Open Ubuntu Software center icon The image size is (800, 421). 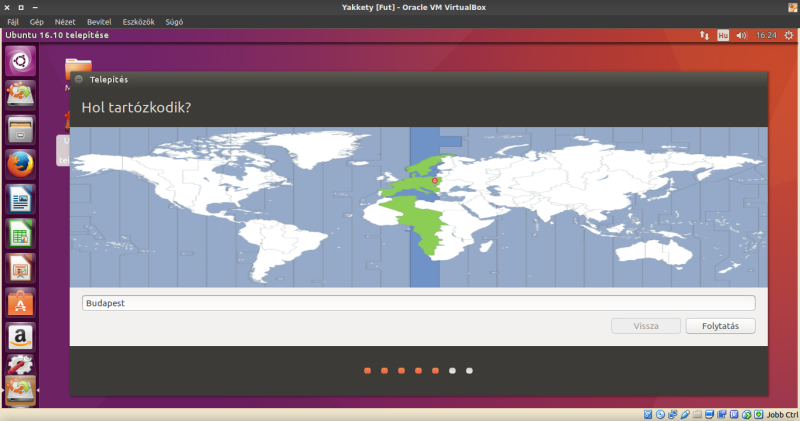(x=20, y=302)
